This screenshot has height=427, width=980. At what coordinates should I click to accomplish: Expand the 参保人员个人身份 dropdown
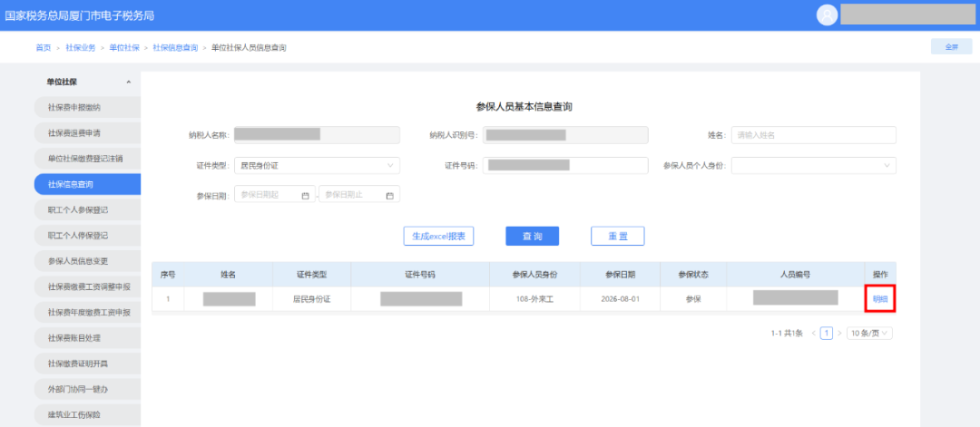[814, 165]
